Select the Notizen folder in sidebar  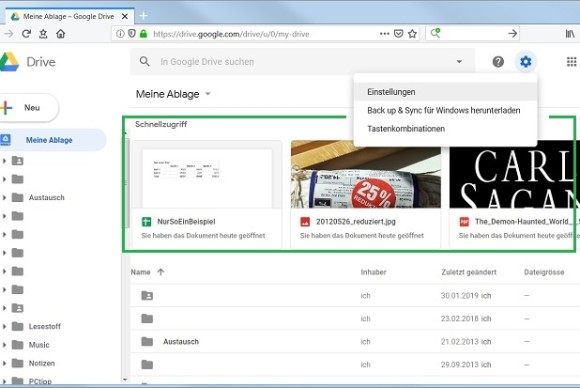(x=41, y=363)
